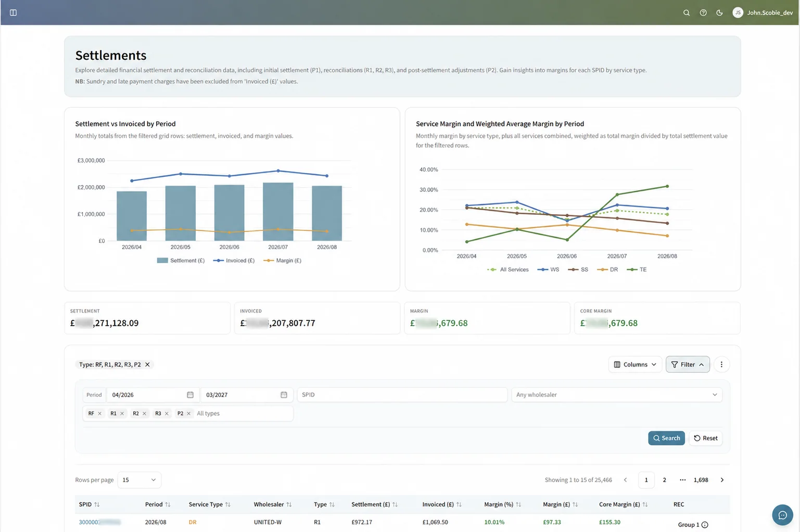Open the Columns dropdown
The width and height of the screenshot is (800, 532).
635,365
